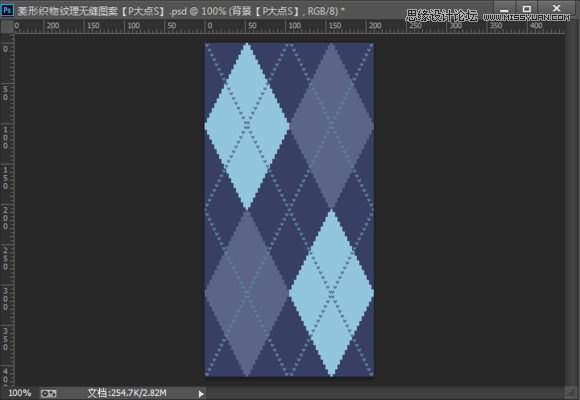Click the argyle pattern canvas image

[289, 209]
